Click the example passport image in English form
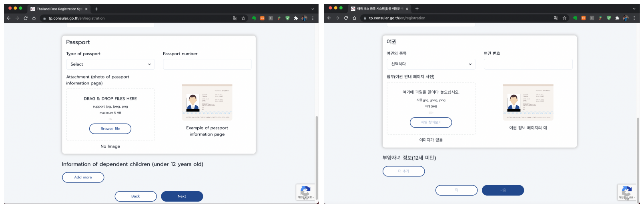The height and width of the screenshot is (208, 644). pyautogui.click(x=207, y=102)
